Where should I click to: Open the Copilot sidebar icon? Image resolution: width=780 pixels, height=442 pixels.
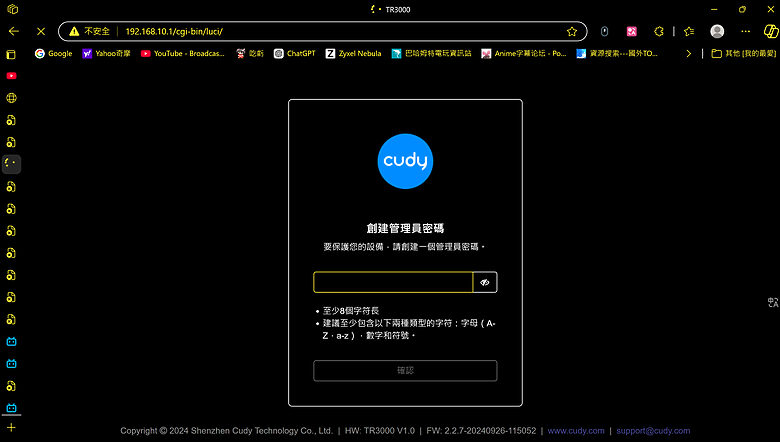click(771, 31)
